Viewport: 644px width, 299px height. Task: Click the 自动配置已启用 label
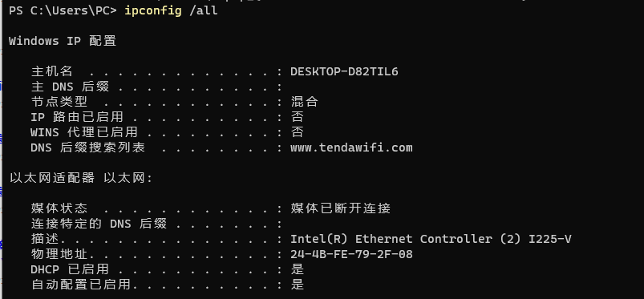point(80,285)
